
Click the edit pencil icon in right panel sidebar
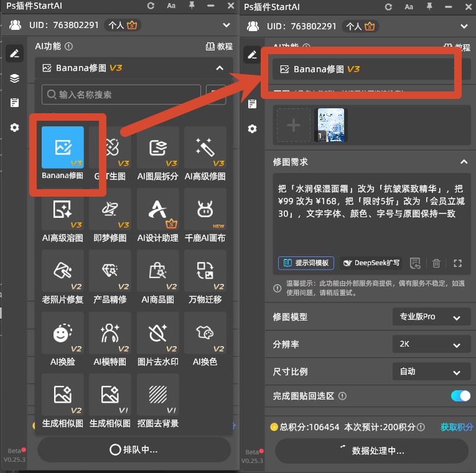point(252,55)
